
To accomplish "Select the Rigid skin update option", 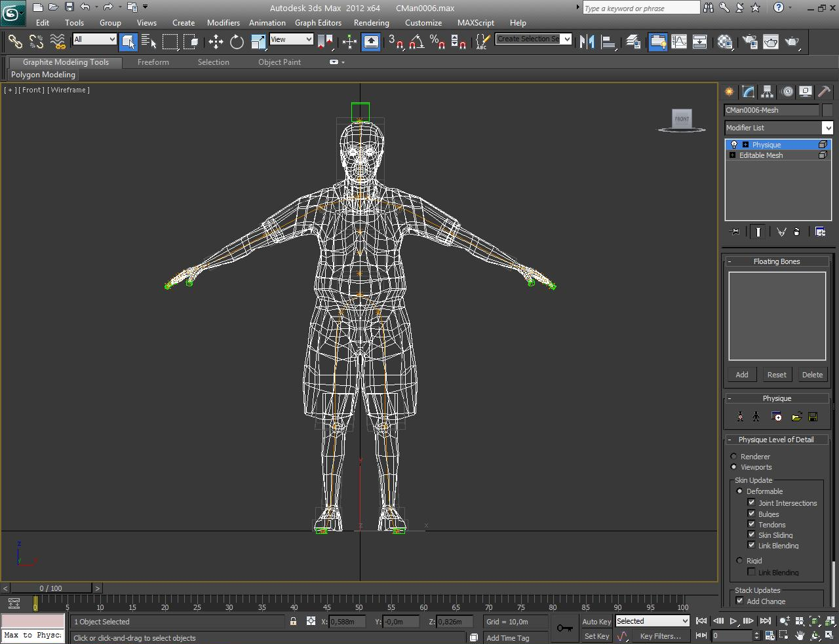I will click(740, 561).
